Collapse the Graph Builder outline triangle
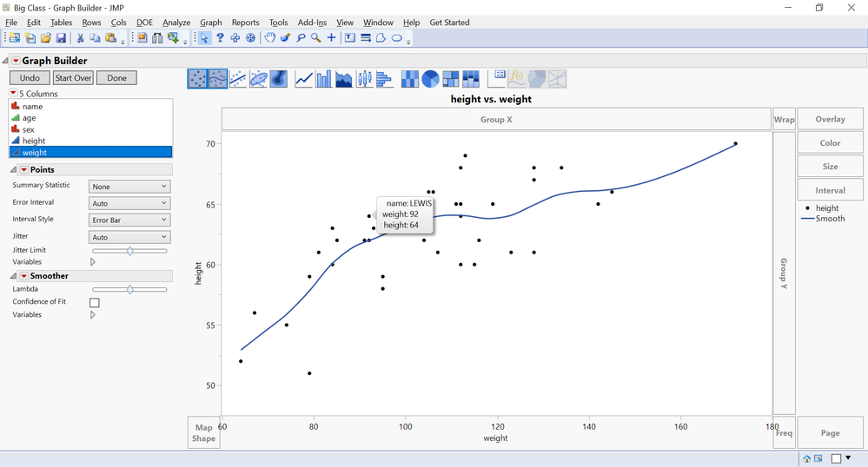This screenshot has height=467, width=868. click(x=5, y=60)
